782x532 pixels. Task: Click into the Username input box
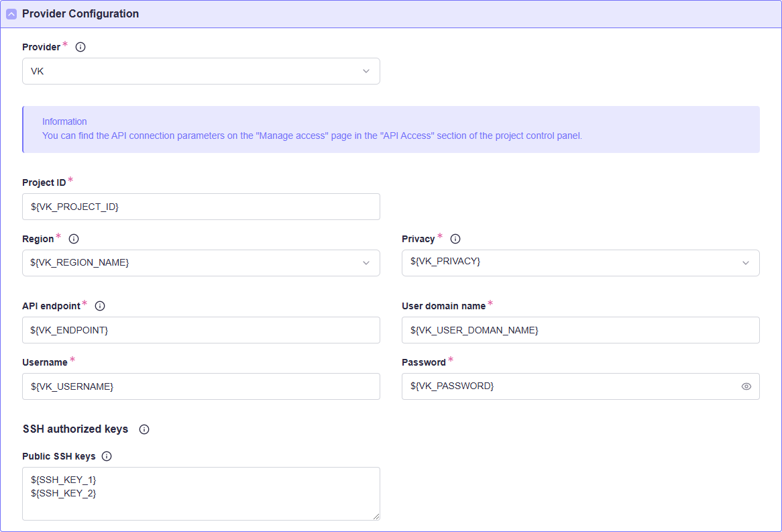click(x=201, y=386)
